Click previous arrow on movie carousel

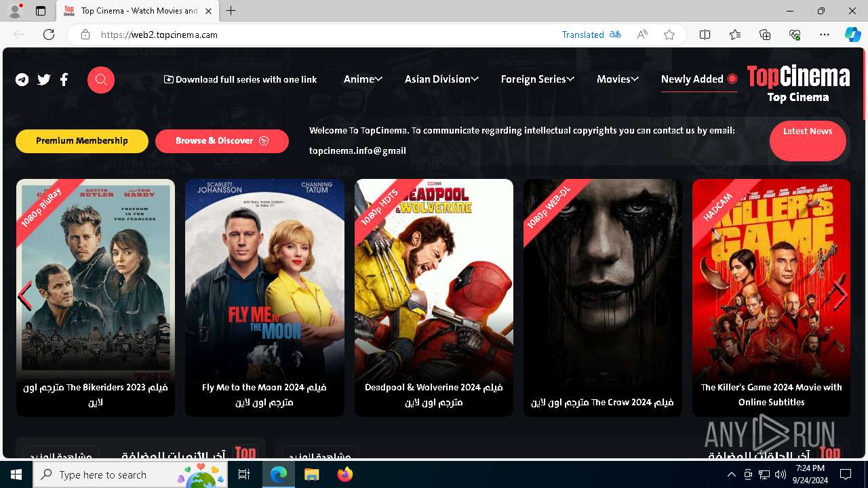(x=24, y=296)
